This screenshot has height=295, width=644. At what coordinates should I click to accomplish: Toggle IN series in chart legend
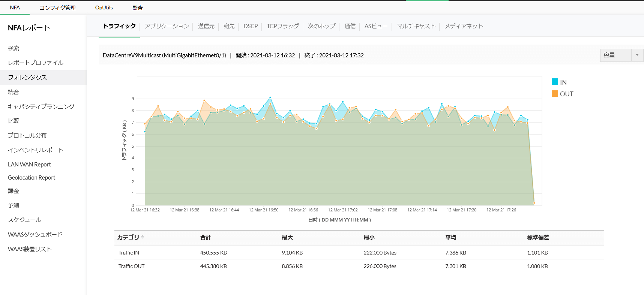[x=563, y=82]
